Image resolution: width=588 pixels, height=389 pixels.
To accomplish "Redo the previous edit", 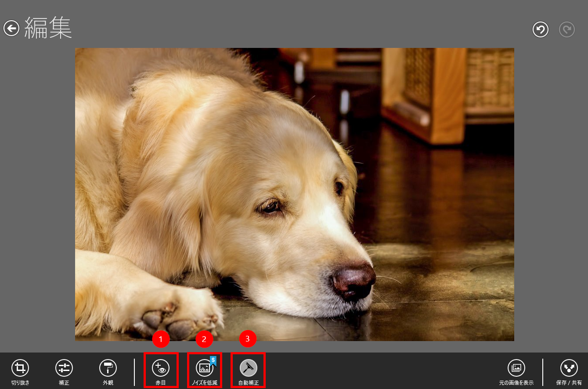I will [567, 29].
